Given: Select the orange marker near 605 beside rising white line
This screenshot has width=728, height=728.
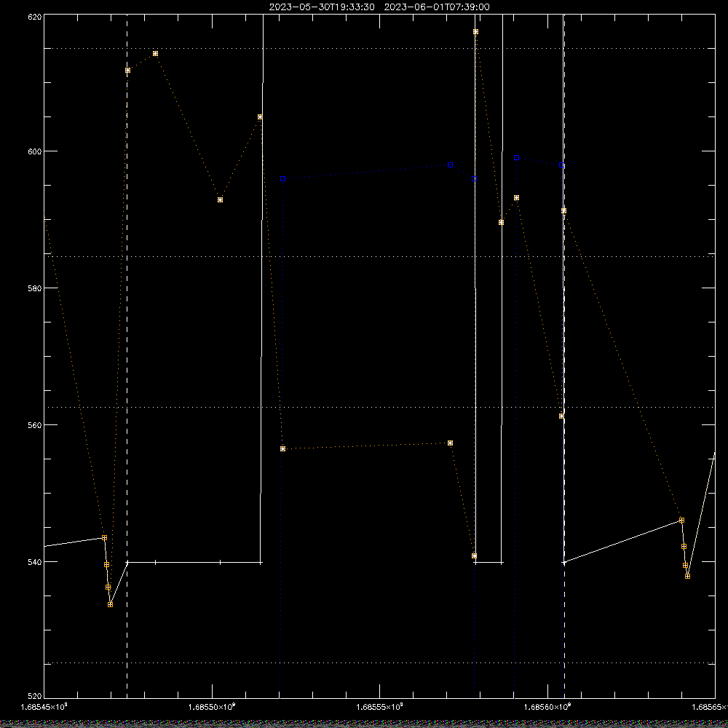Looking at the screenshot, I should tap(260, 117).
